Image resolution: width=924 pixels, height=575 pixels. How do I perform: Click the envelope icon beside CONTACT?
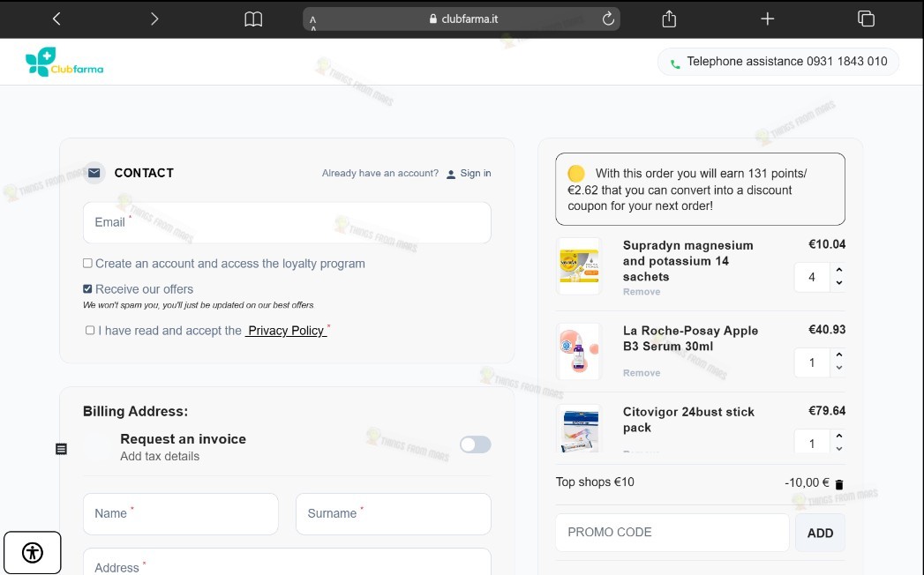94,173
